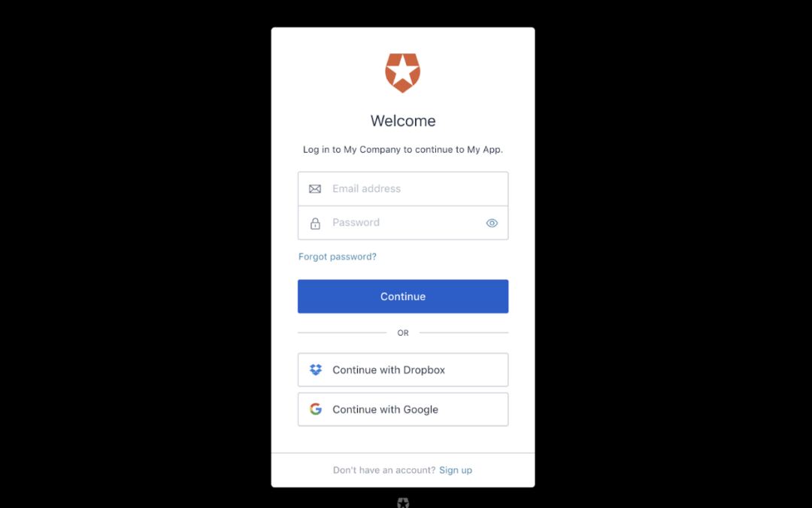Focus the Password input field
Screen dimensions: 812x508
pyautogui.click(x=403, y=223)
